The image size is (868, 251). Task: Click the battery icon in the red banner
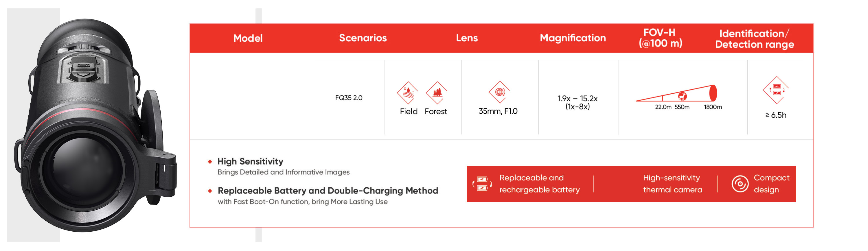pos(482,184)
